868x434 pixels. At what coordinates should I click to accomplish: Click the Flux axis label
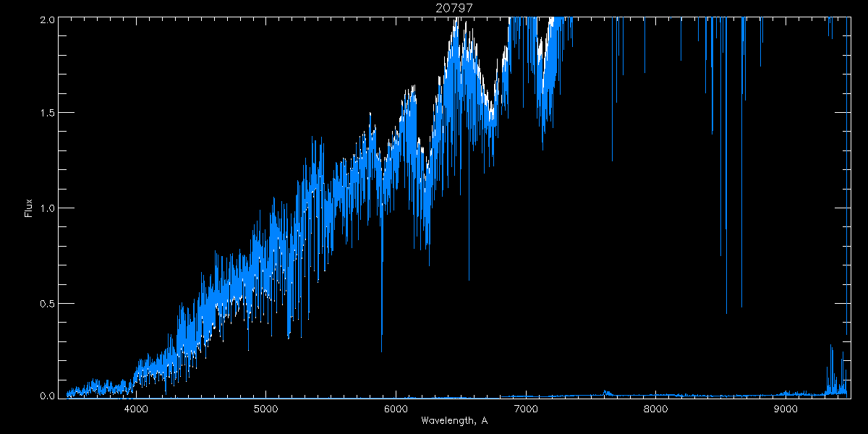pyautogui.click(x=29, y=208)
